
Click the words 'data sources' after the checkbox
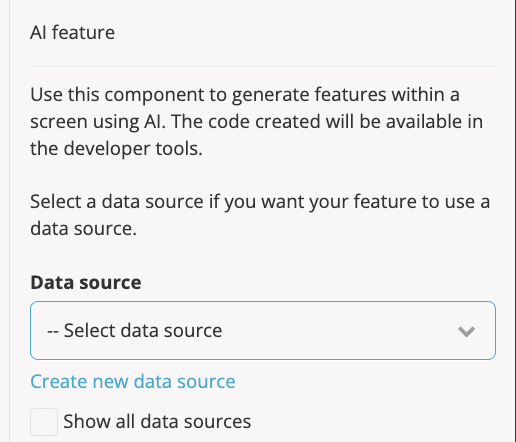(196, 421)
